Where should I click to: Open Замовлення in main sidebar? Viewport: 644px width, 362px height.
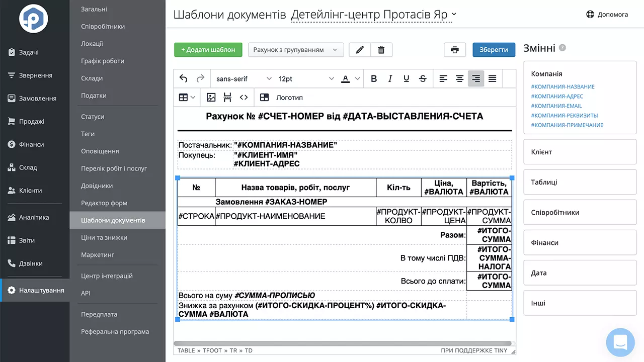tap(35, 99)
